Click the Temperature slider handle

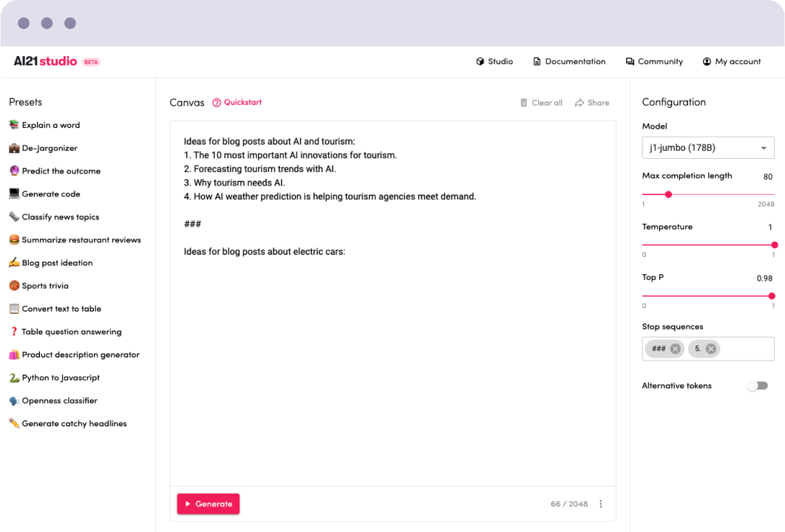(774, 245)
